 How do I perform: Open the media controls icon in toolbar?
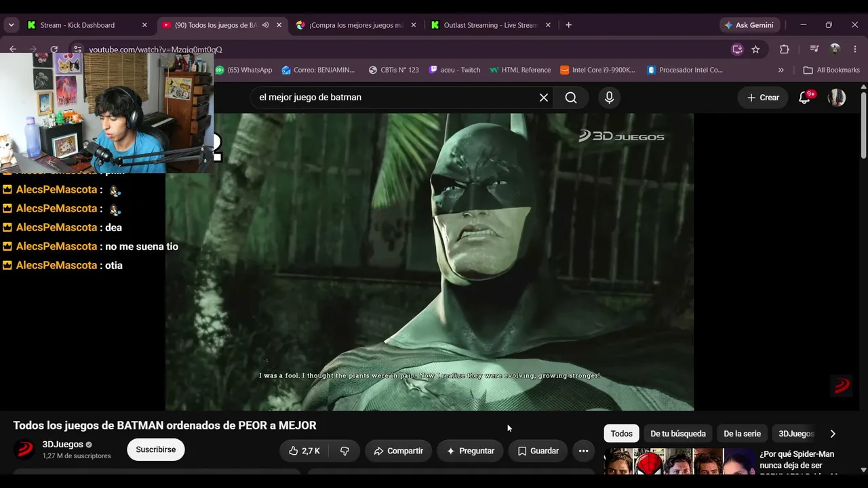pyautogui.click(x=814, y=49)
